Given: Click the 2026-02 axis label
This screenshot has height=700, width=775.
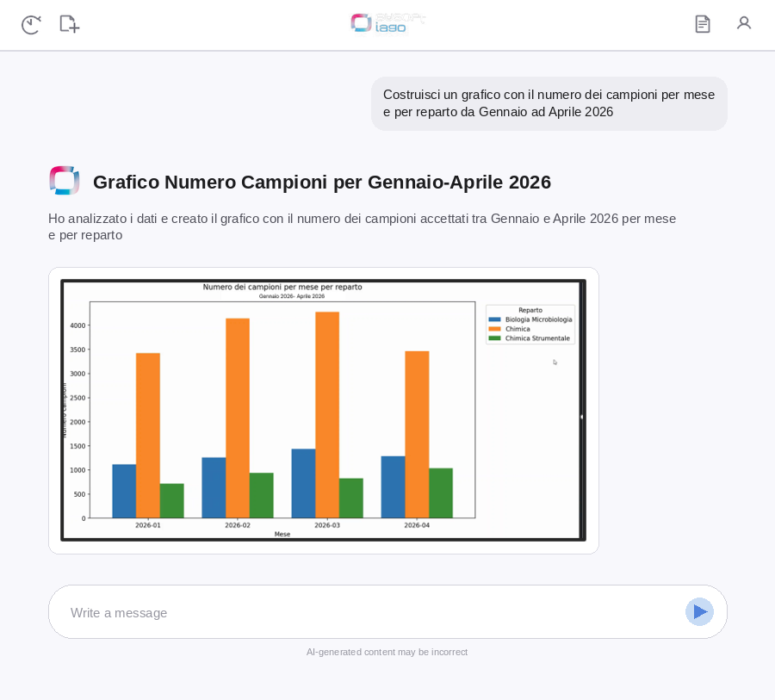Looking at the screenshot, I should (x=238, y=525).
